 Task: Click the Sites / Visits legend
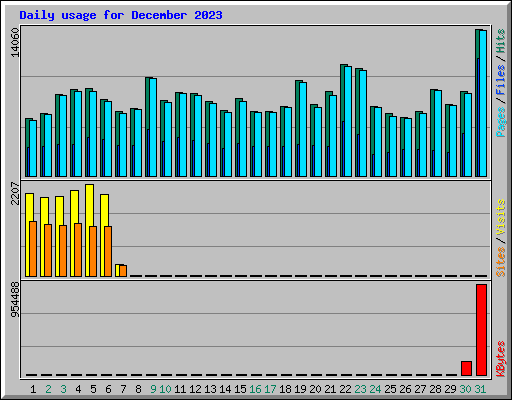[500, 238]
